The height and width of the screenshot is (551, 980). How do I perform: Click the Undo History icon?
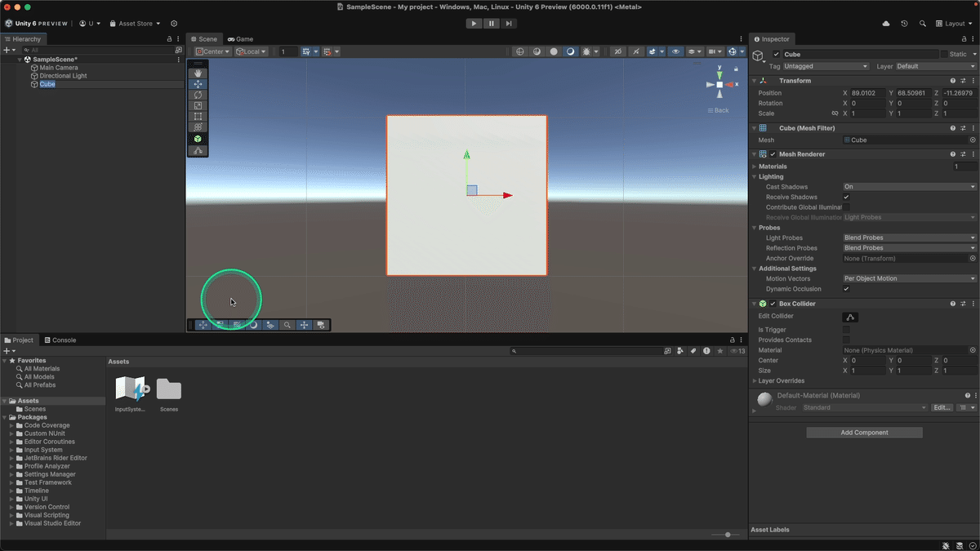click(x=904, y=24)
